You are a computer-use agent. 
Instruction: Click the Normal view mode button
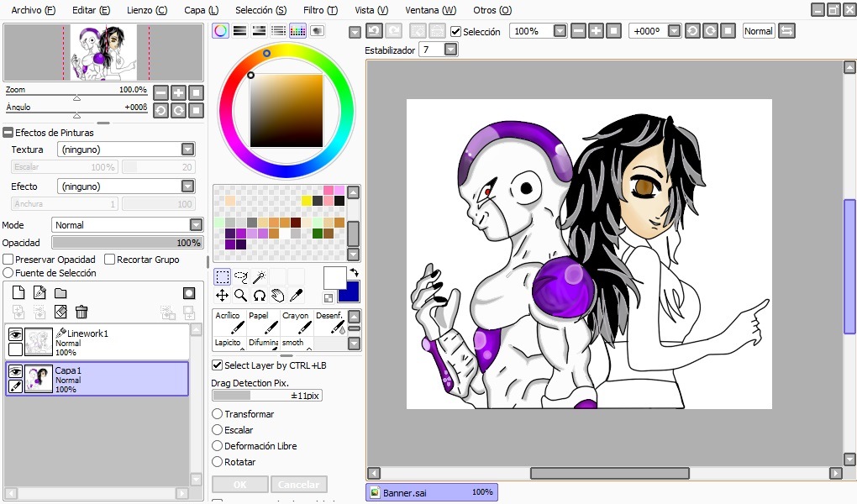(x=759, y=31)
